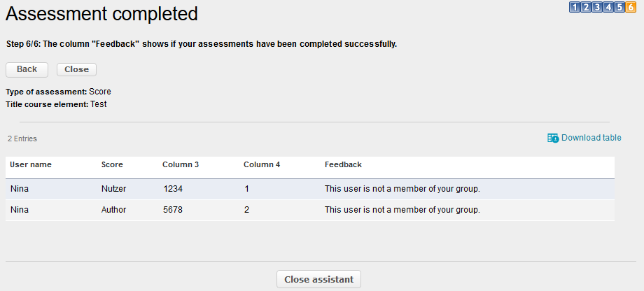The width and height of the screenshot is (644, 291).
Task: Click the Column 3 header
Action: point(181,164)
